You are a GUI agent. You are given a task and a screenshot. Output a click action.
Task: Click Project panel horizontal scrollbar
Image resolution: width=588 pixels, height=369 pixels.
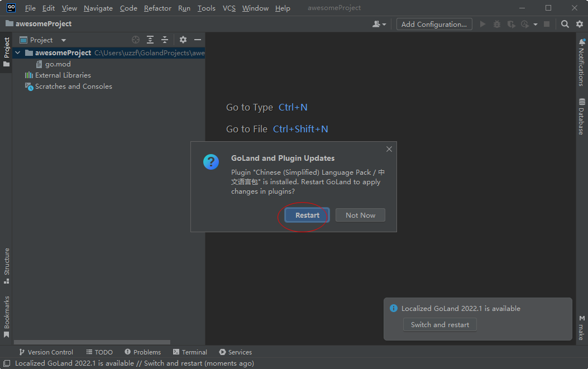pyautogui.click(x=92, y=342)
